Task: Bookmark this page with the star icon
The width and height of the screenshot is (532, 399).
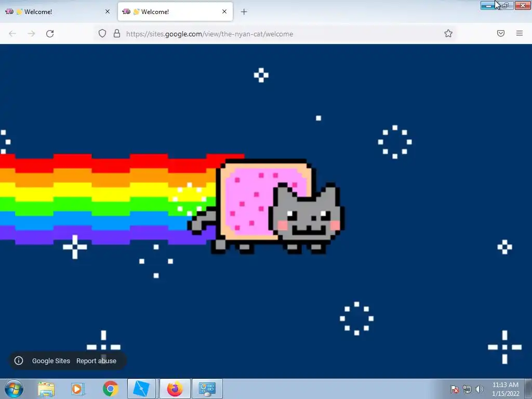Action: 448,33
